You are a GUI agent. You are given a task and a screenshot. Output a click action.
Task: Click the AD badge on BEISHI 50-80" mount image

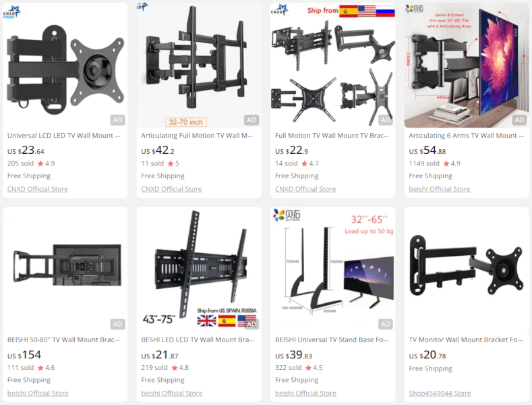click(x=117, y=324)
